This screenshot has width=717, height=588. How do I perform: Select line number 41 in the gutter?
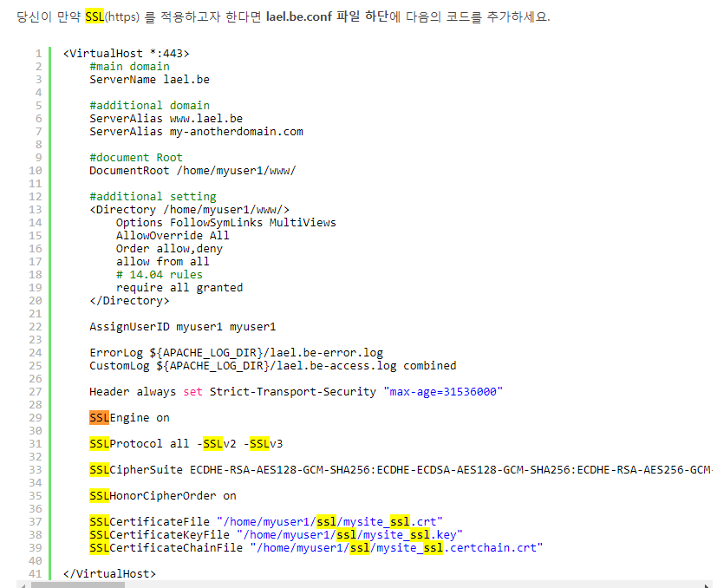click(35, 574)
